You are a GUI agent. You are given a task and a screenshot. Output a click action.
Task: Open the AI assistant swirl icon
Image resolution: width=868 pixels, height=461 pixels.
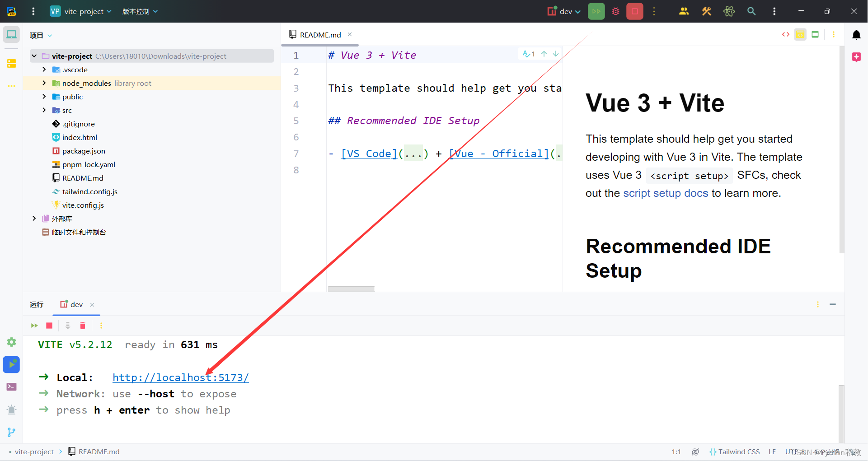pyautogui.click(x=729, y=11)
